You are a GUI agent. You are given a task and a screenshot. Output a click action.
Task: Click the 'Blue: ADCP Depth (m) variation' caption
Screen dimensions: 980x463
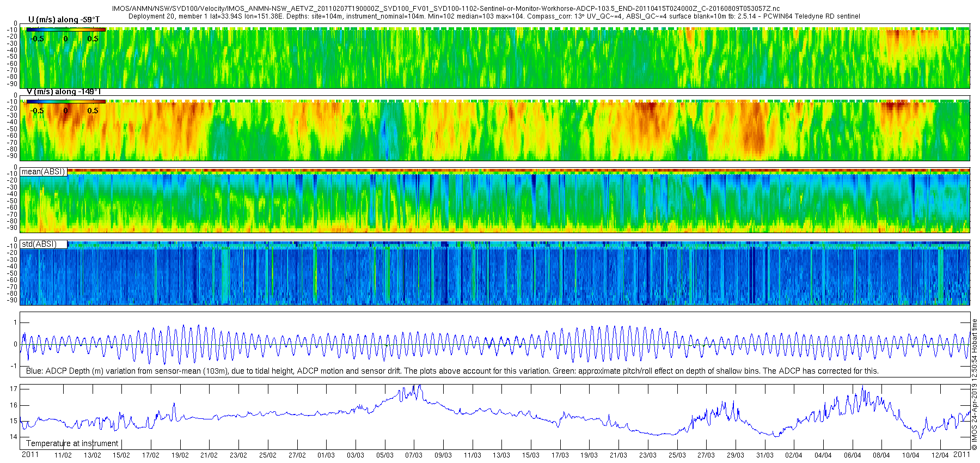[x=452, y=371]
